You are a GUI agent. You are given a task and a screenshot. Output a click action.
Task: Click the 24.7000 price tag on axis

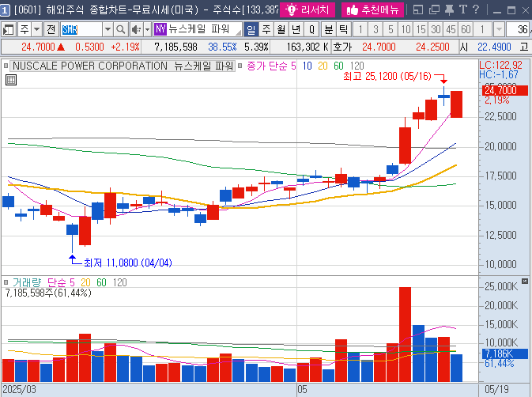(x=505, y=91)
